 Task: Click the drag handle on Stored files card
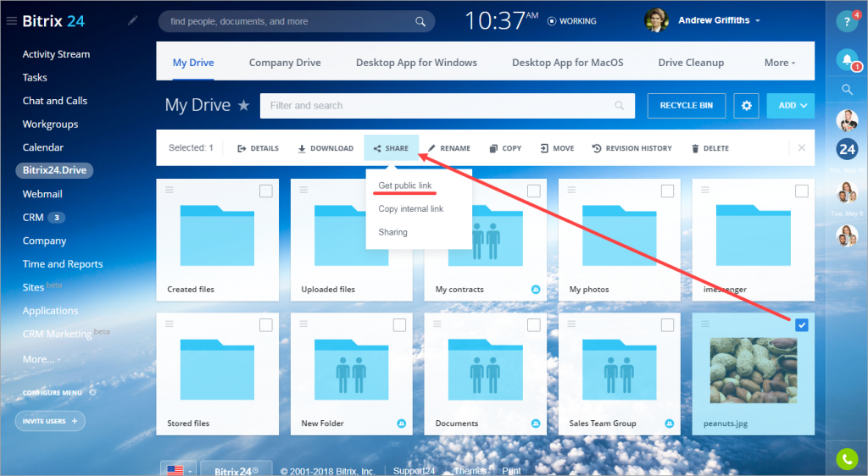170,324
